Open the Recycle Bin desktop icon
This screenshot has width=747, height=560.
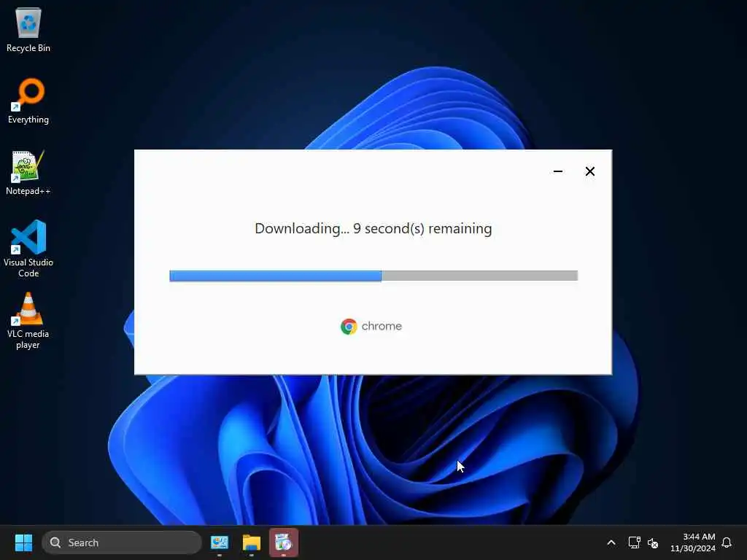pos(28,29)
